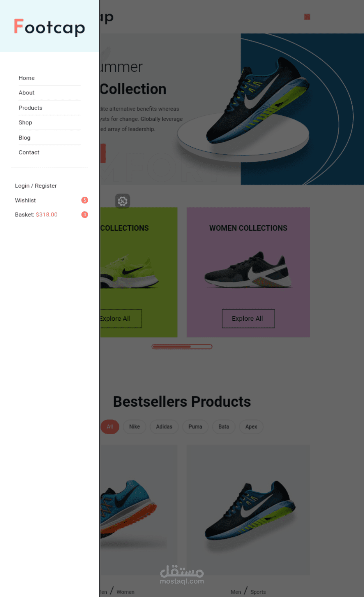Screen dimensions: 364x597
Task: Click the Nike running shoe hero image
Action: click(x=258, y=101)
